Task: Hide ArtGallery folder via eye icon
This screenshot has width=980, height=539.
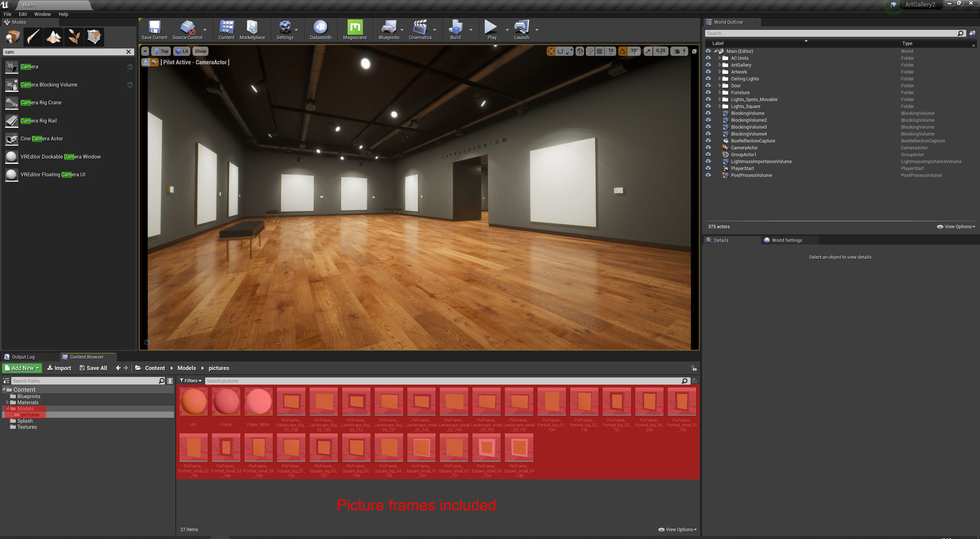Action: (708, 65)
